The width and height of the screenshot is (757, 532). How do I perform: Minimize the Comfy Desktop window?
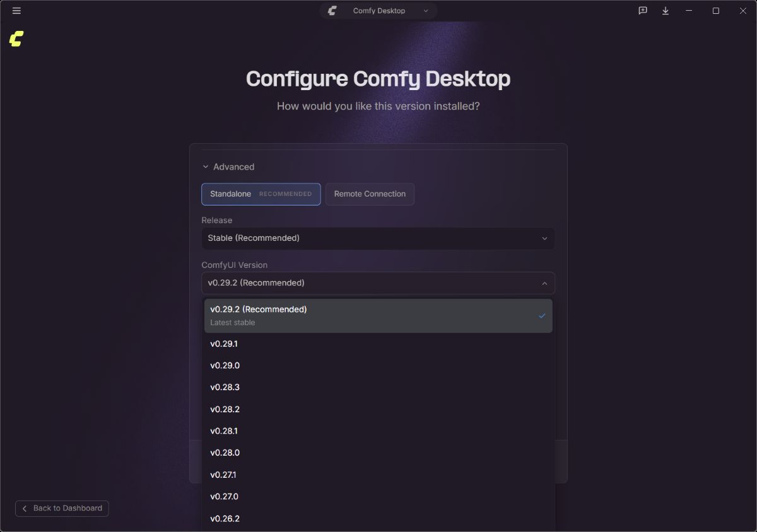[x=689, y=11]
